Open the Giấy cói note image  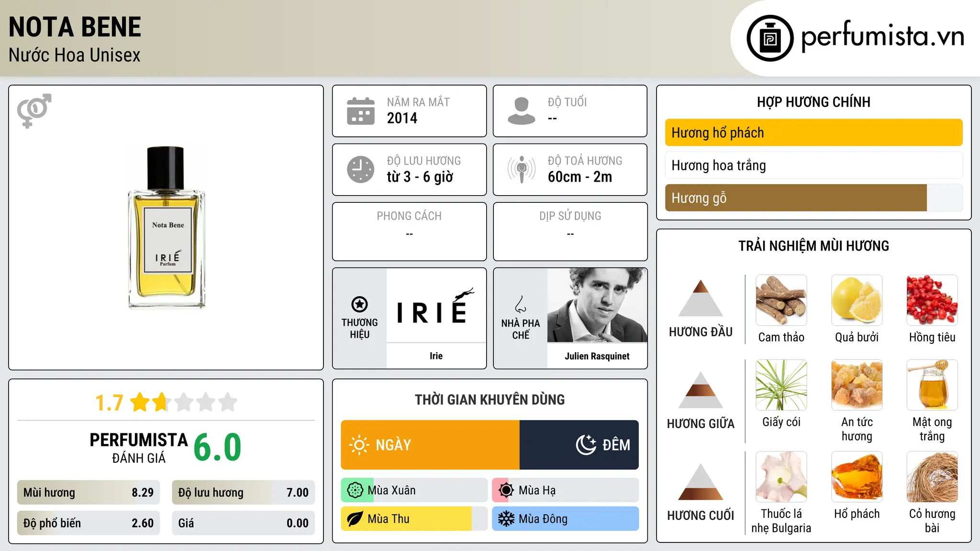pos(781,385)
